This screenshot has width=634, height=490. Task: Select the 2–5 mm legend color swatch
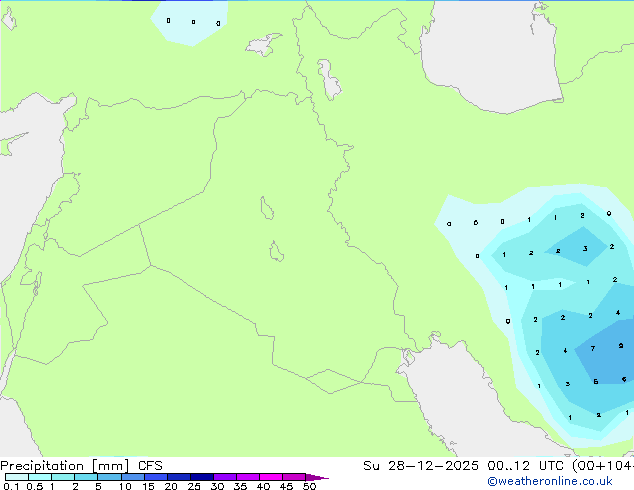pos(86,477)
